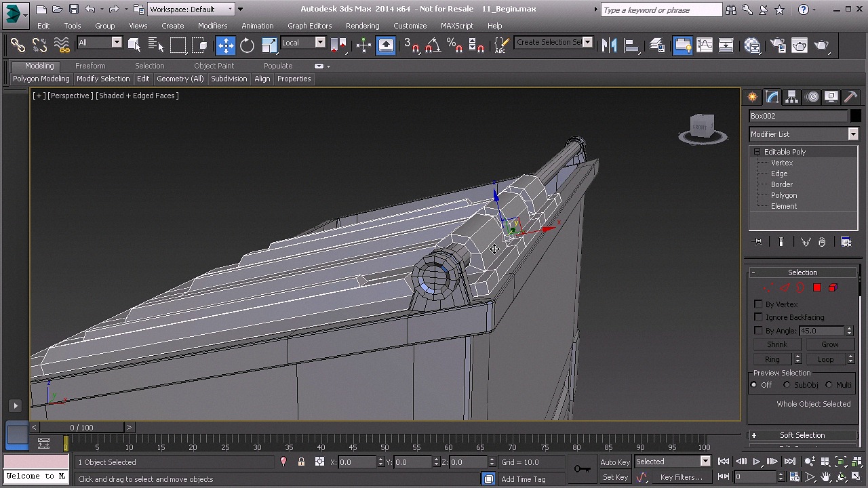Open the Modifiers menu
Image resolution: width=868 pixels, height=488 pixels.
pos(212,26)
